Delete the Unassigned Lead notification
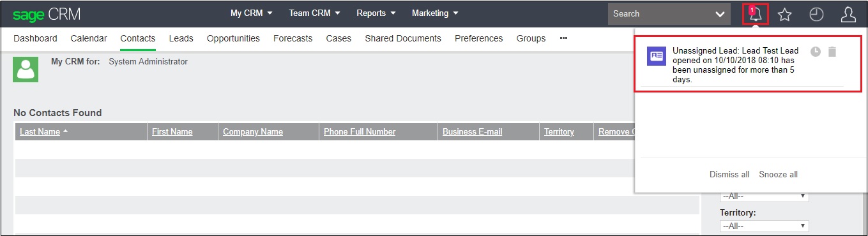 tap(832, 52)
